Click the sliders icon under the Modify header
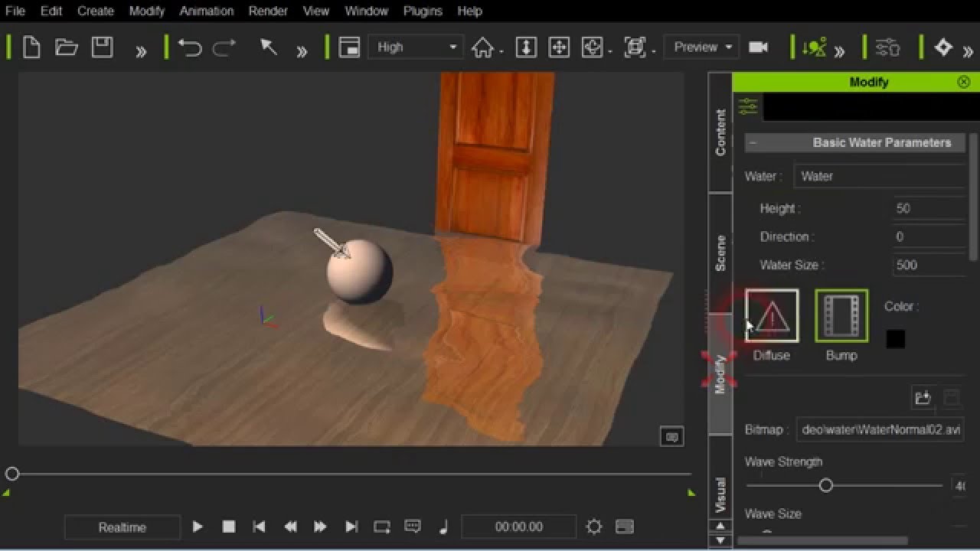 click(748, 106)
